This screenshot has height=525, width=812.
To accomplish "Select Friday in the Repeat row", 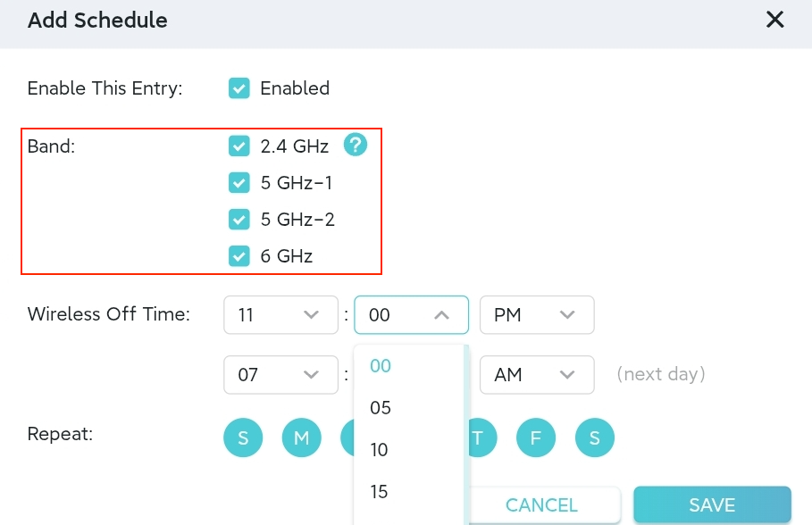I will 536,437.
